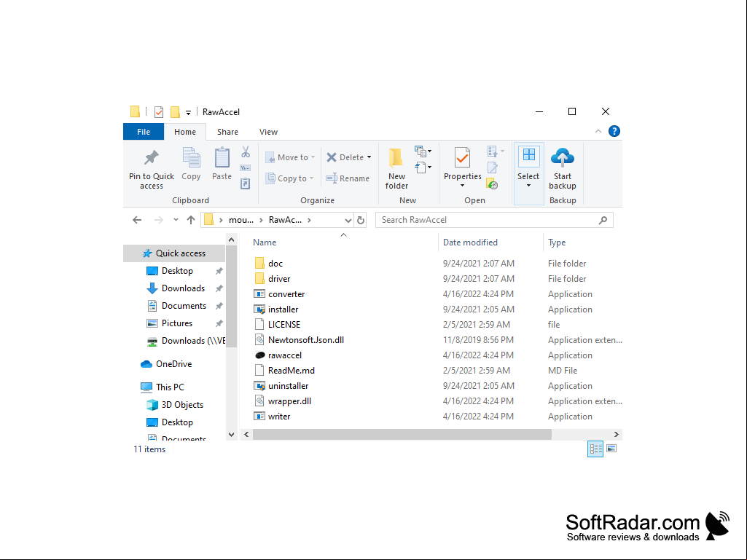This screenshot has width=747, height=560.
Task: Click the Rename button
Action: coord(348,178)
